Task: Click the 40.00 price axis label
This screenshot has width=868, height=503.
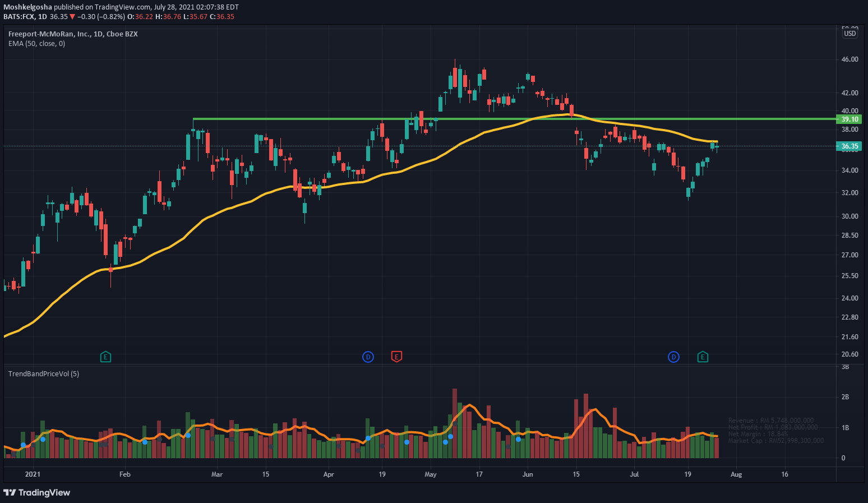Action: click(x=849, y=110)
